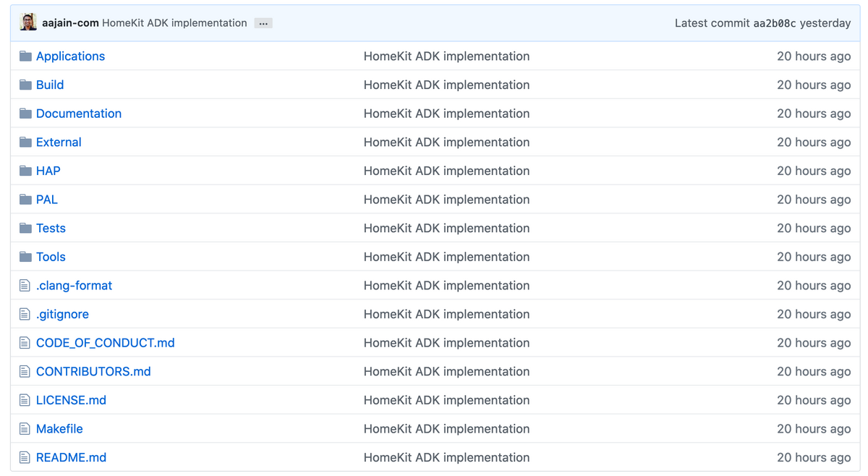Open commit message on CONTRIBUTORS.md row
868x476 pixels.
[446, 372]
